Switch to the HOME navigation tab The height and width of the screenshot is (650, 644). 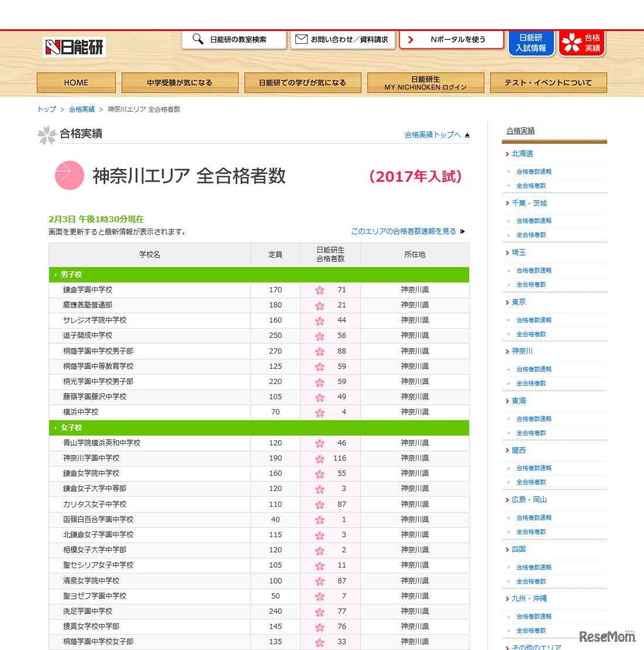pyautogui.click(x=76, y=82)
